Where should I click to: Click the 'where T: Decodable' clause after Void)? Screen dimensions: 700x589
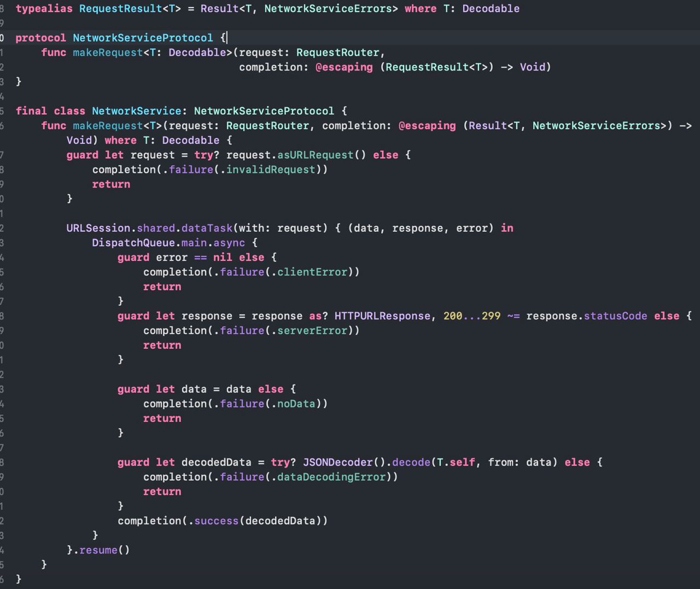click(162, 140)
